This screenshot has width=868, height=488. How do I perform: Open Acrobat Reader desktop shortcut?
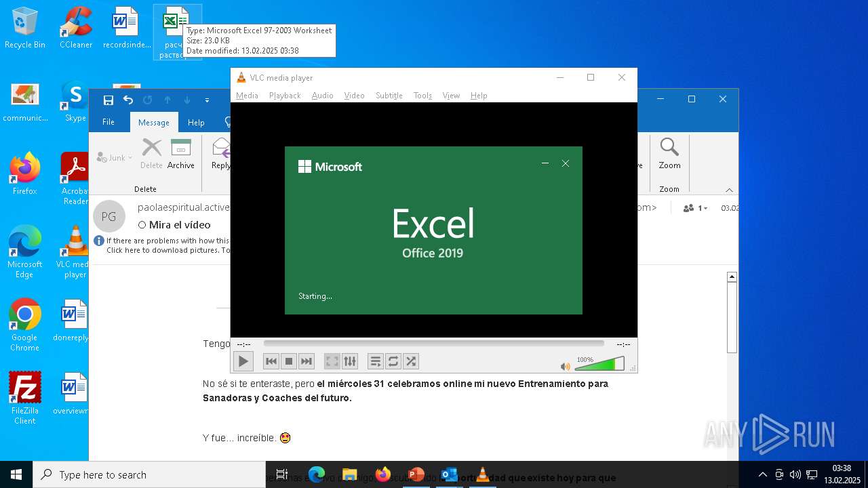click(75, 178)
